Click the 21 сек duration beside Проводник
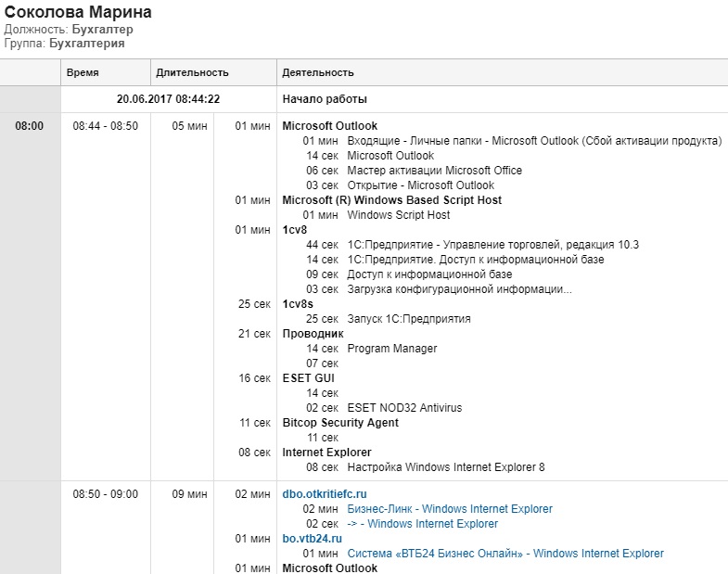Viewport: 728px width, 574px height. click(254, 334)
